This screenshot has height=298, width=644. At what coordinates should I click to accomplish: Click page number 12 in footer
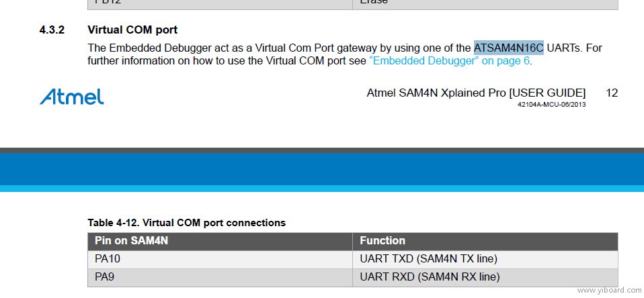pyautogui.click(x=612, y=93)
